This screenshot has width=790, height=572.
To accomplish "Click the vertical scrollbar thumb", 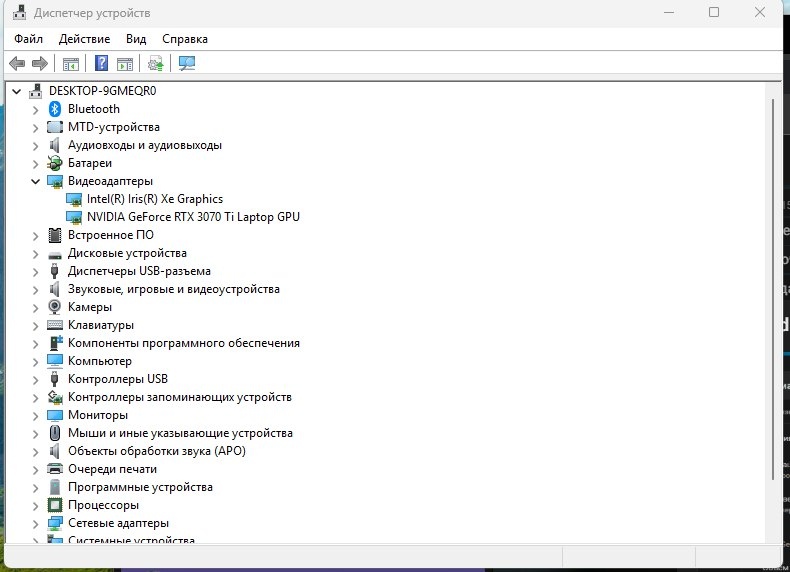I will pyautogui.click(x=772, y=289).
